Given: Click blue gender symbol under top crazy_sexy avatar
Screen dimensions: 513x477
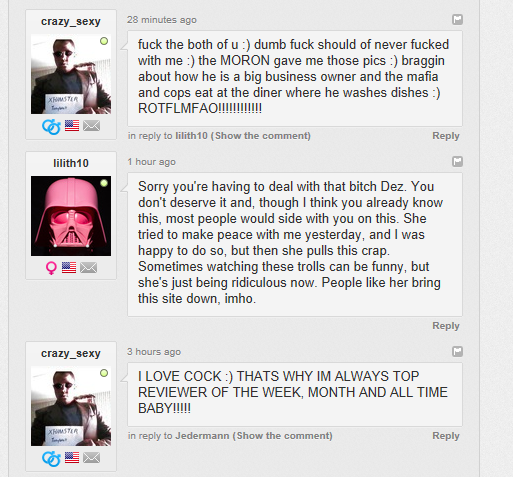Looking at the screenshot, I should coord(51,127).
